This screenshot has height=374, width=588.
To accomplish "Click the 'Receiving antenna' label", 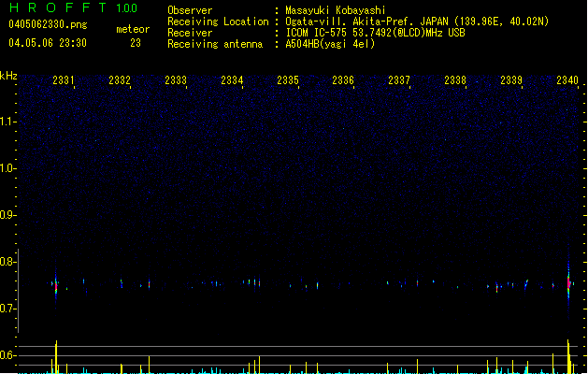I will 215,44.
